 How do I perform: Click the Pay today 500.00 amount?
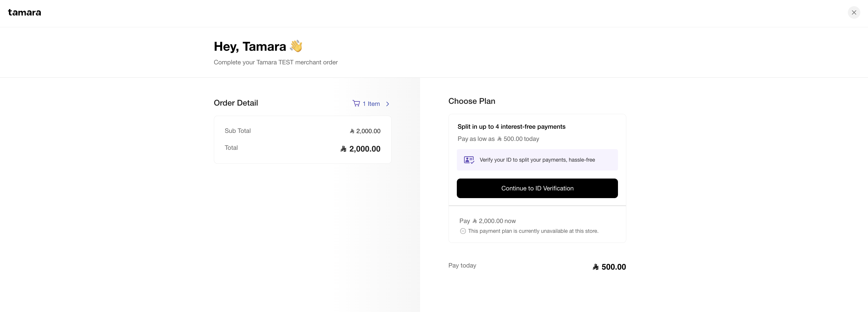tap(613, 267)
